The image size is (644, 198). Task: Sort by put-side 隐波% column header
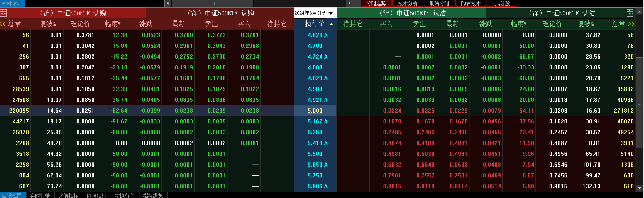585,24
